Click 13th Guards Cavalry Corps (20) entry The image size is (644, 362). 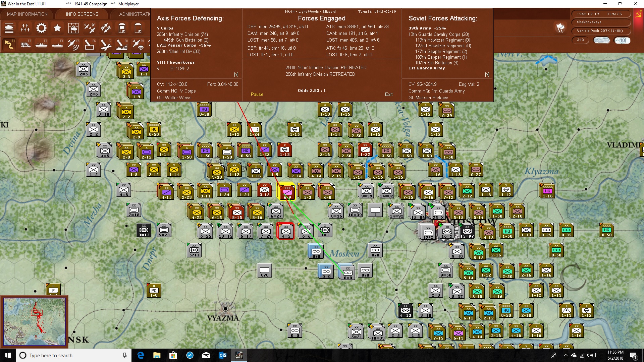coord(439,34)
